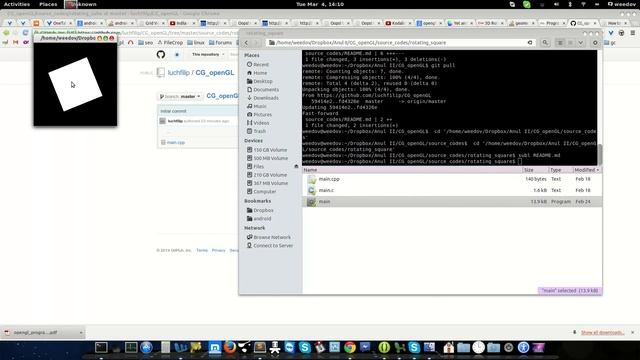
Task: Click Show all downloads link
Action: click(x=602, y=333)
